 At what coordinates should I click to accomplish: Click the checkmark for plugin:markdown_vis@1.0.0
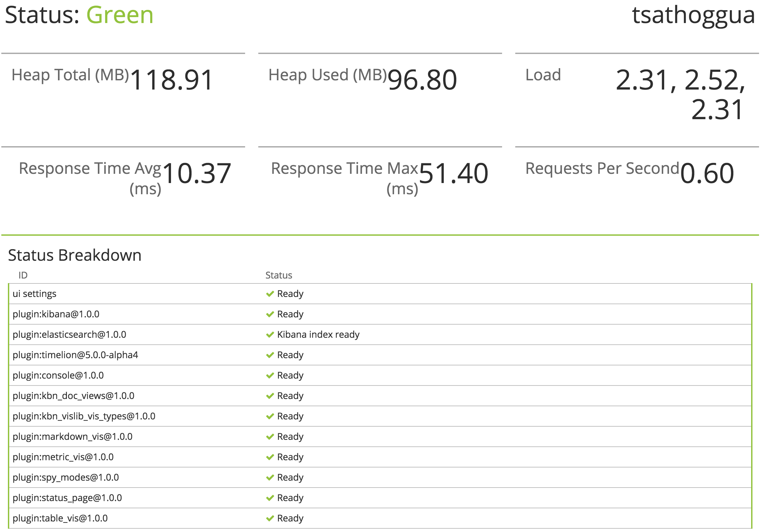270,437
